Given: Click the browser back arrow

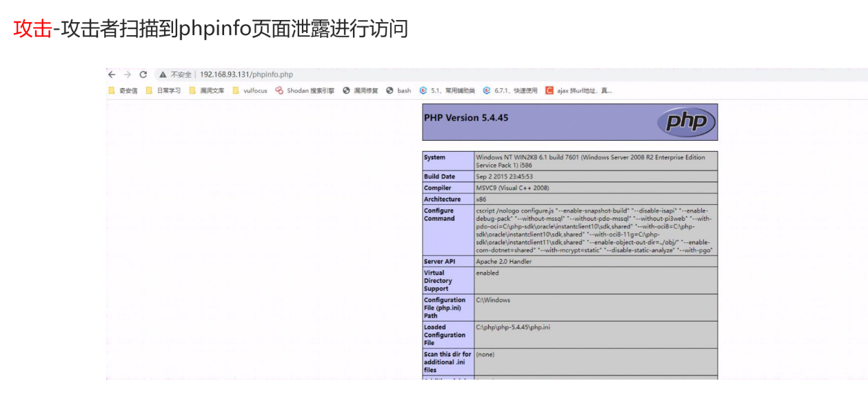Looking at the screenshot, I should pyautogui.click(x=112, y=75).
